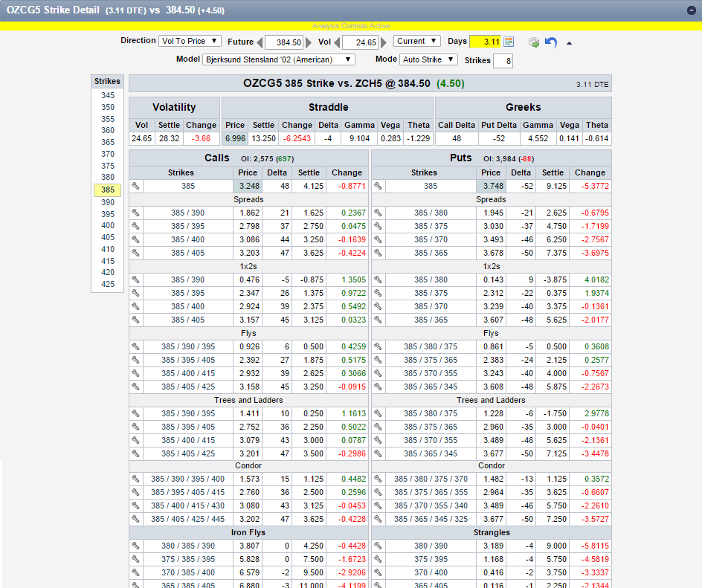Open wrench for Puts spread 385 / 365
This screenshot has height=588, width=702.
[x=379, y=253]
